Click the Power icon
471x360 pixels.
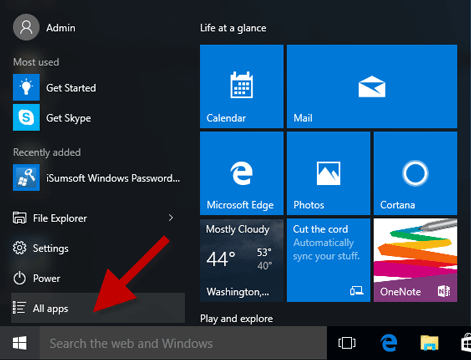tap(19, 278)
